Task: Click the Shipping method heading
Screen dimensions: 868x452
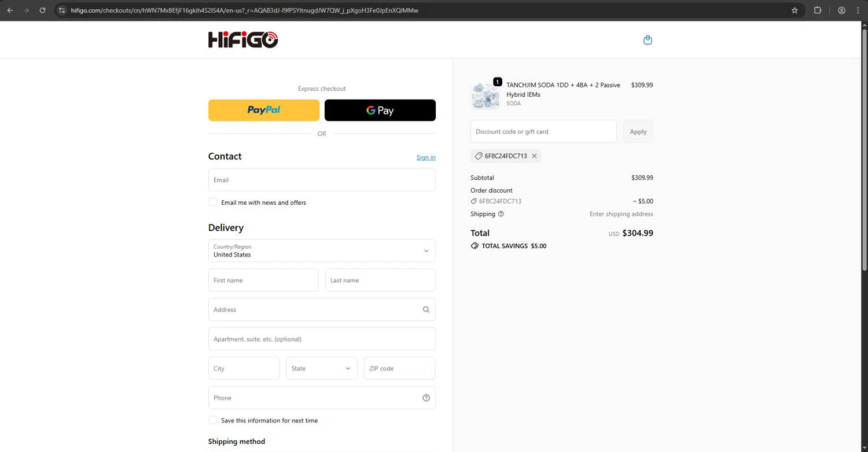Action: [x=237, y=442]
